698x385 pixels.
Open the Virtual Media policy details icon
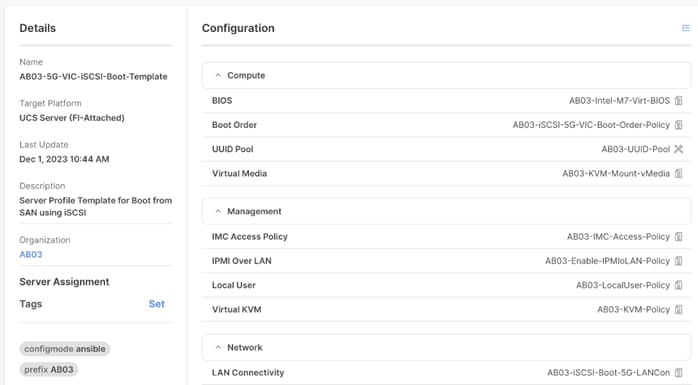[x=678, y=174]
